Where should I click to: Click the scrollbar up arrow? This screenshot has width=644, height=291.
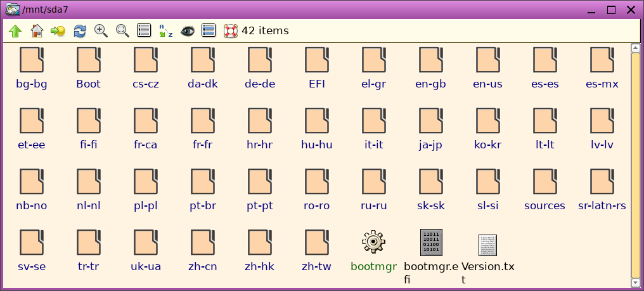click(635, 48)
